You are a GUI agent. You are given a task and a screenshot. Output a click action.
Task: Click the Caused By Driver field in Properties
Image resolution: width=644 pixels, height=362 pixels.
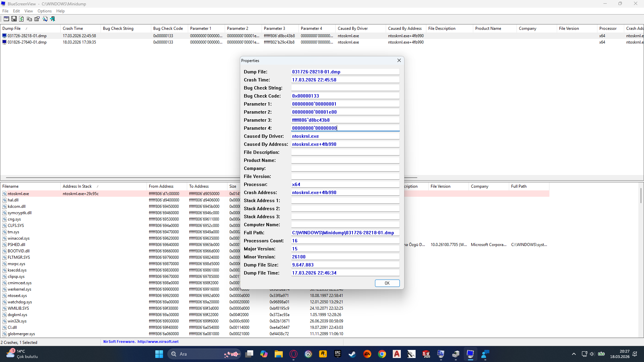(345, 136)
